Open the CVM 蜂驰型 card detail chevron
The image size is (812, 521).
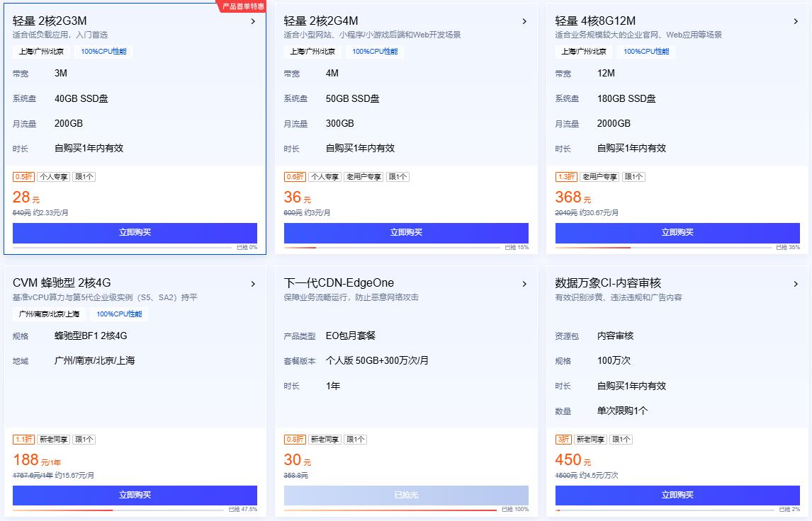click(254, 283)
